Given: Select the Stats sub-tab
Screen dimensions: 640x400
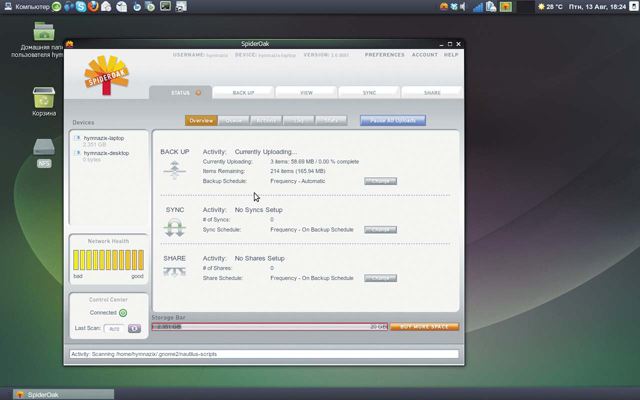Looking at the screenshot, I should point(331,120).
